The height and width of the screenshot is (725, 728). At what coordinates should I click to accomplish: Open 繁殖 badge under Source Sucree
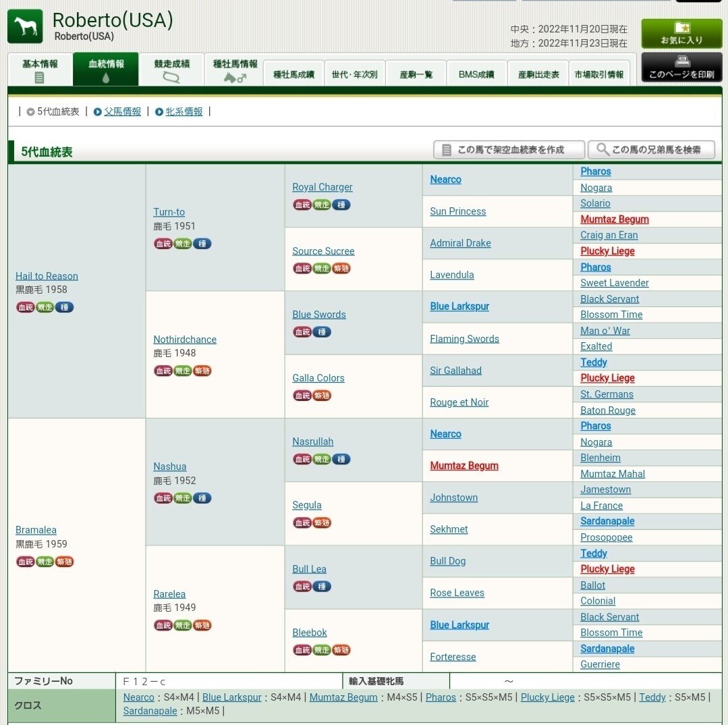click(341, 268)
